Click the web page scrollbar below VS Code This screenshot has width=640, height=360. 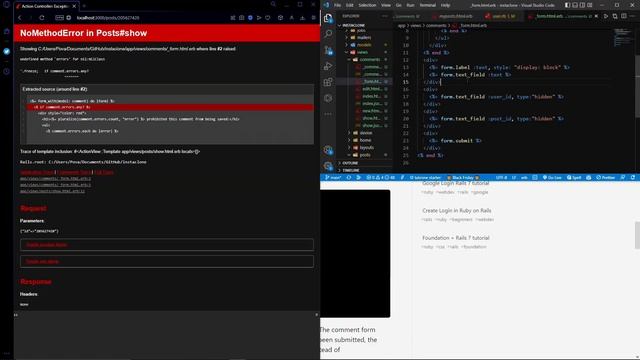[637, 236]
